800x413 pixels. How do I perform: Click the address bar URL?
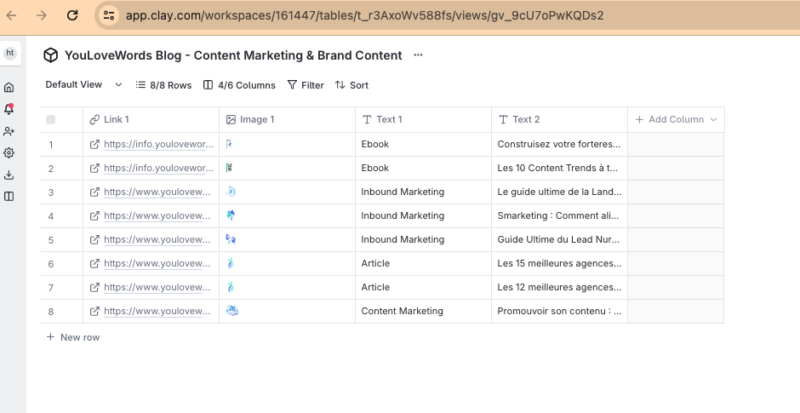(364, 15)
